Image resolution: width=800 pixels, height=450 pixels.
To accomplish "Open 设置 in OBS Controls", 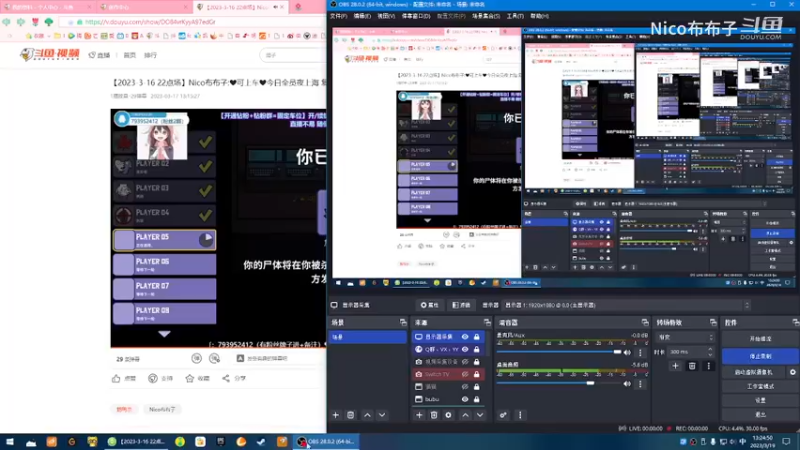I will coord(760,401).
